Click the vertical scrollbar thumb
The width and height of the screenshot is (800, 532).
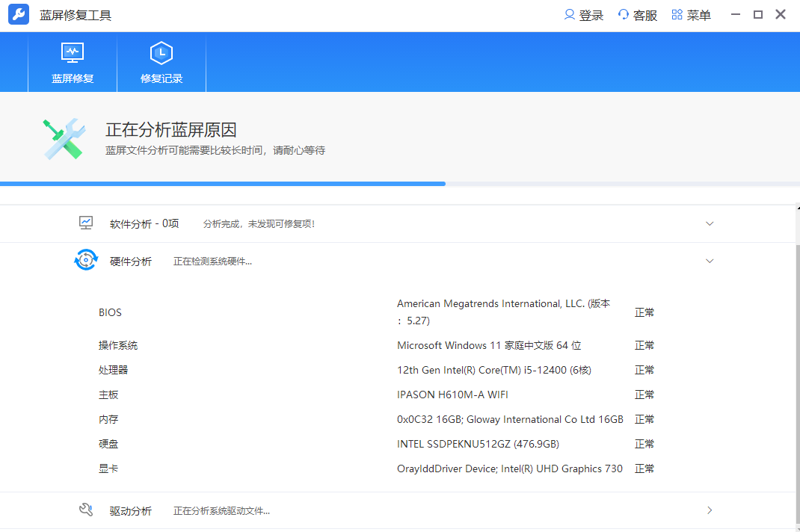[798, 385]
